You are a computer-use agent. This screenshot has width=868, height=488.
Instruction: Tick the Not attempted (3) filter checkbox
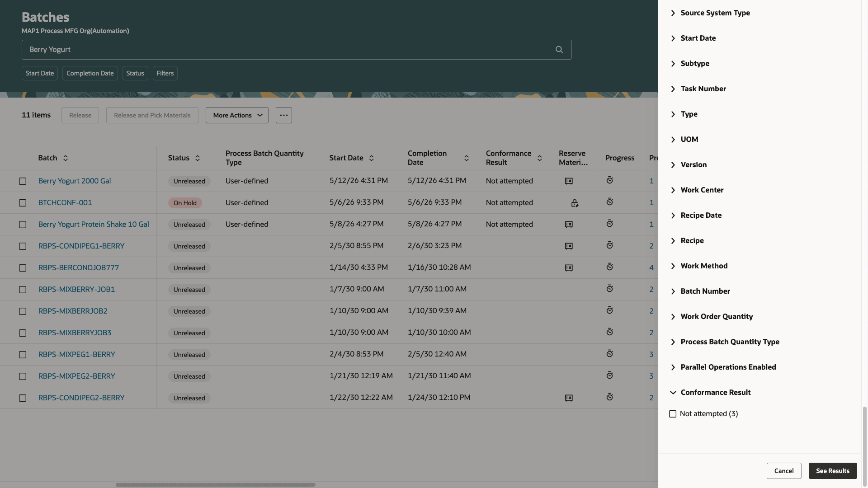pos(673,414)
